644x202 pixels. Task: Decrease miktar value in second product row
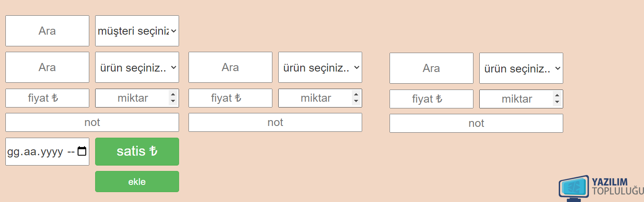coord(356,101)
